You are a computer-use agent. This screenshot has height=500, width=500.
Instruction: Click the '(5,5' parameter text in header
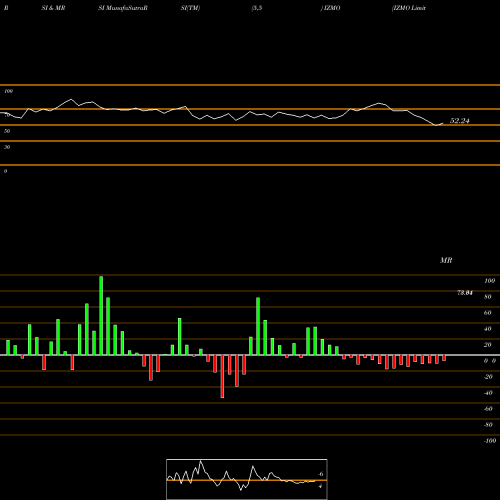[x=257, y=8]
